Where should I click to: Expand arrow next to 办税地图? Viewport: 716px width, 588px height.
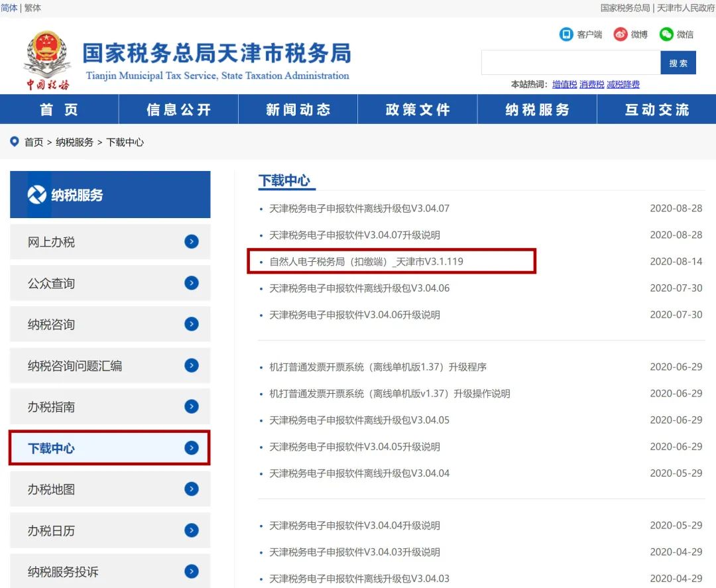click(x=192, y=489)
